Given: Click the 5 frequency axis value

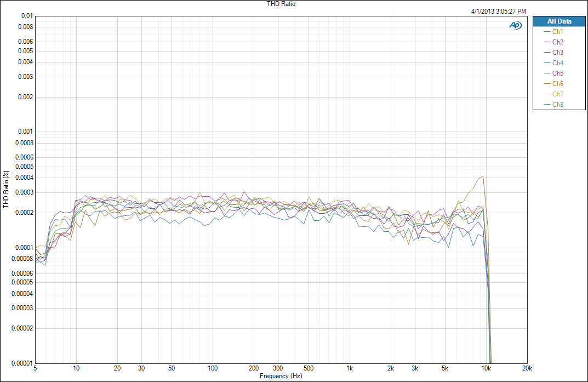Looking at the screenshot, I should tap(35, 368).
